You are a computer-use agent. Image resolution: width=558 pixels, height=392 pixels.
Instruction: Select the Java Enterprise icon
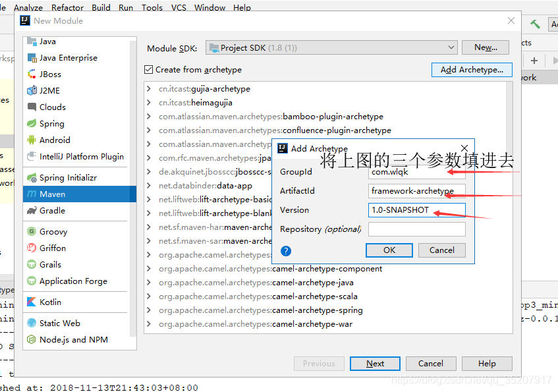tap(32, 58)
